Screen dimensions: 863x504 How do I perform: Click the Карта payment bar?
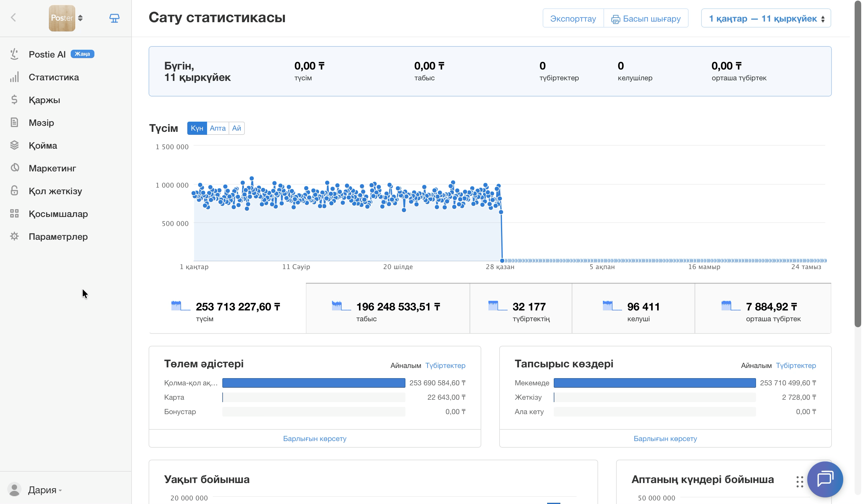point(314,397)
